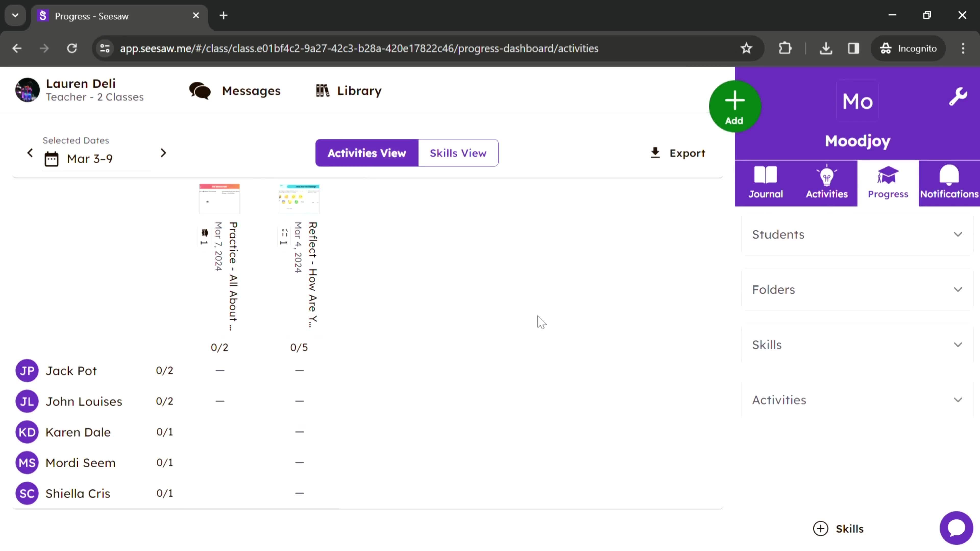Image resolution: width=980 pixels, height=551 pixels.
Task: View Notifications panel
Action: point(950,182)
